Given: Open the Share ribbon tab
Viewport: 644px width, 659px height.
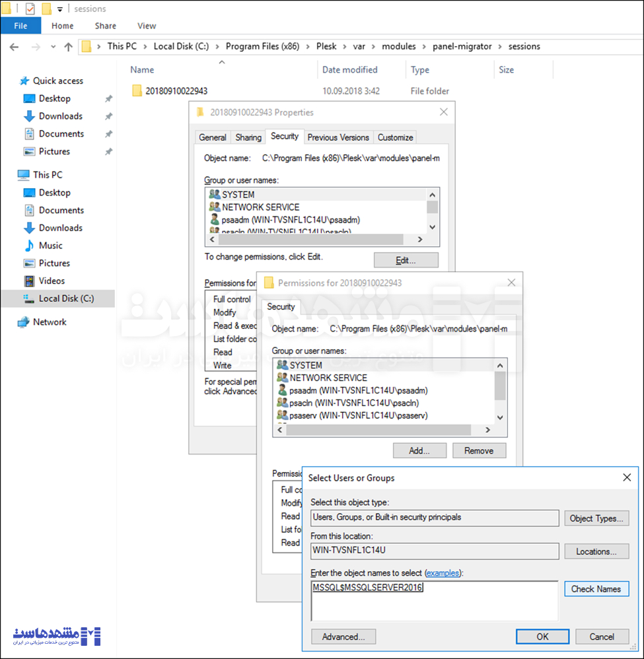Looking at the screenshot, I should 105,26.
